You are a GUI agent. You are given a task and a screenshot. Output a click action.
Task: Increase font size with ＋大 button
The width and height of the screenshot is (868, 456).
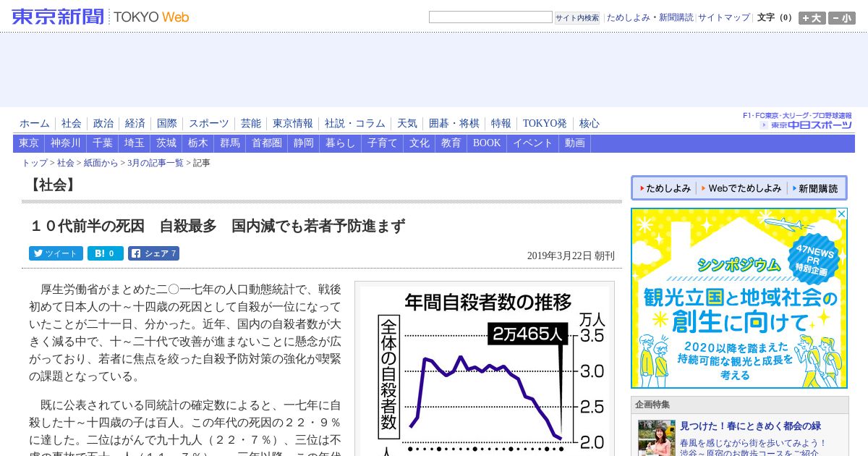coord(812,18)
